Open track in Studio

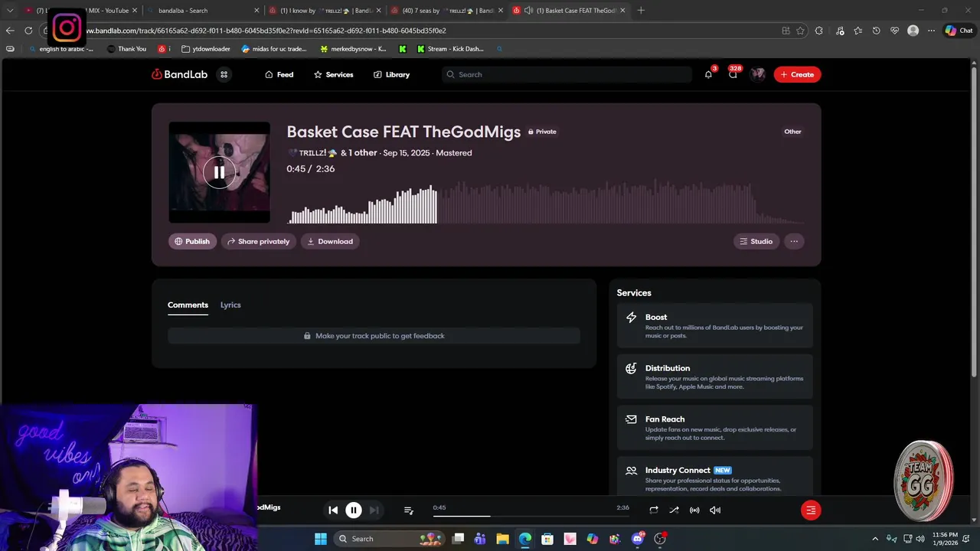[756, 241]
